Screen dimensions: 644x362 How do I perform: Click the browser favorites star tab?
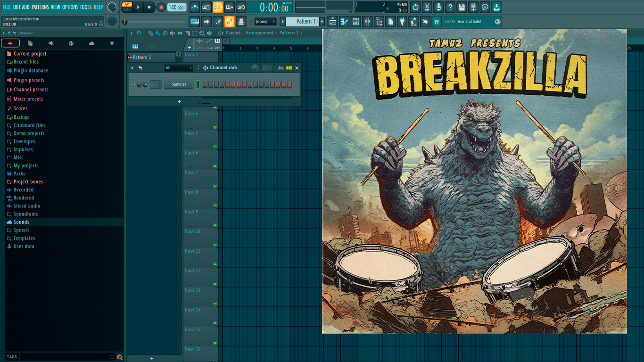tap(112, 43)
